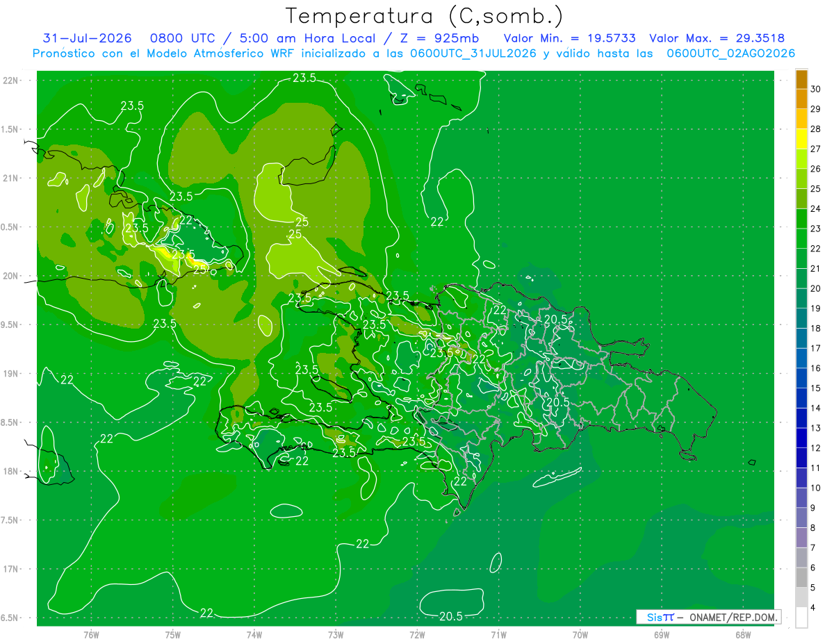Screen dimensions: 834x644
Task: Click the legend value "10"
Action: tap(817, 488)
